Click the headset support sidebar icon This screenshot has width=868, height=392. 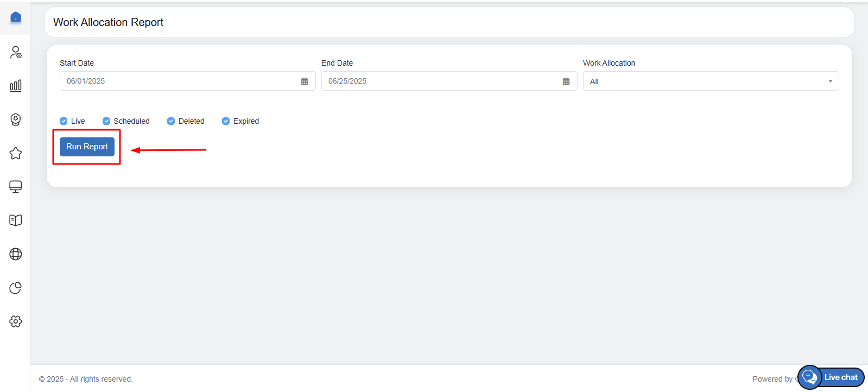(x=16, y=119)
